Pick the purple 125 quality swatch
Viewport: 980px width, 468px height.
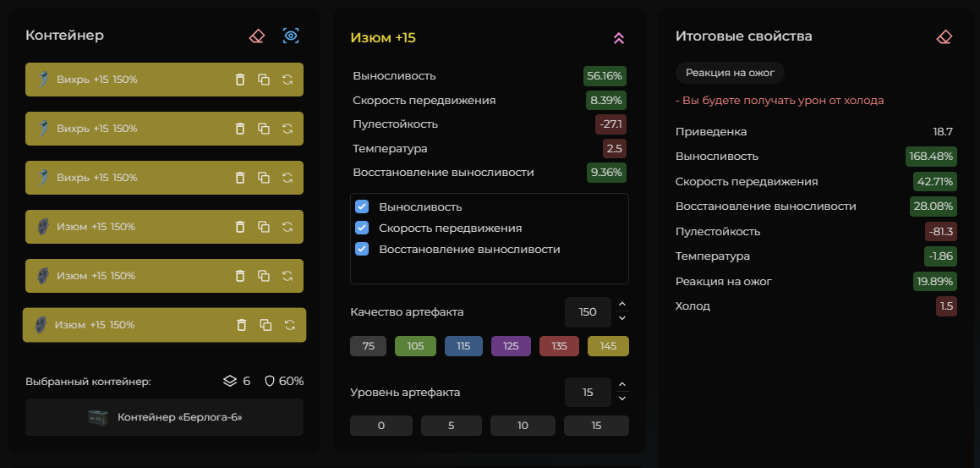pyautogui.click(x=511, y=346)
